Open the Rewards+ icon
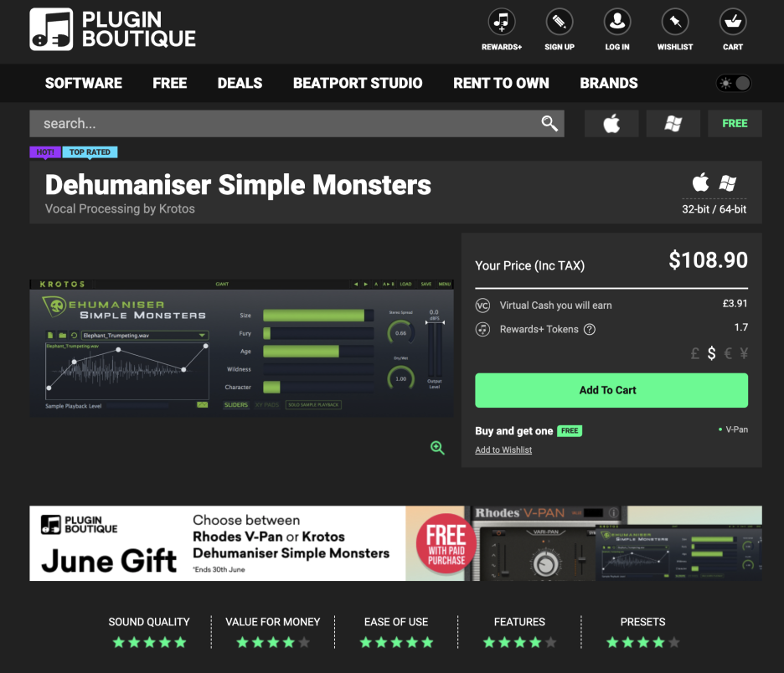Image resolution: width=784 pixels, height=673 pixels. point(502,22)
